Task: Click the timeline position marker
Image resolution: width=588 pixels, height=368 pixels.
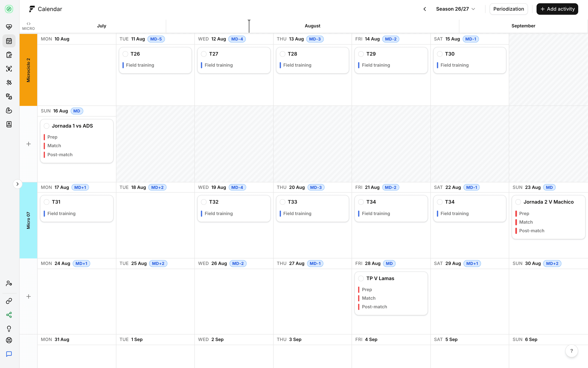Action: pyautogui.click(x=249, y=26)
